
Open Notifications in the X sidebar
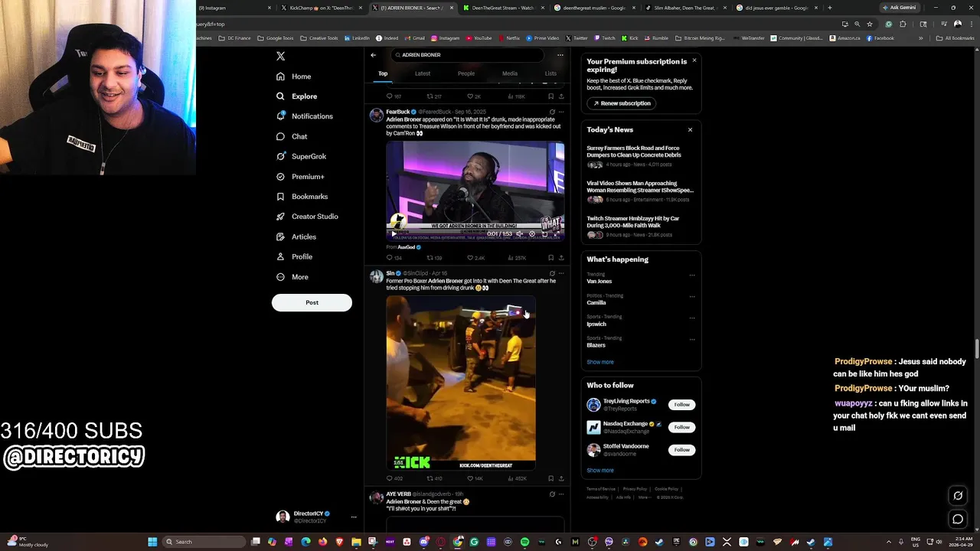305,116
